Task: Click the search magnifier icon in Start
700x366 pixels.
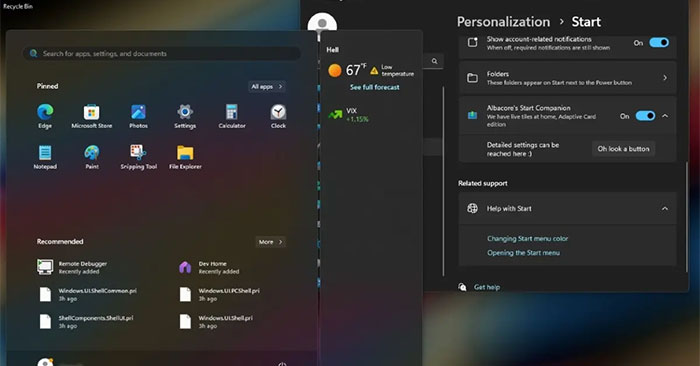Action: point(33,54)
